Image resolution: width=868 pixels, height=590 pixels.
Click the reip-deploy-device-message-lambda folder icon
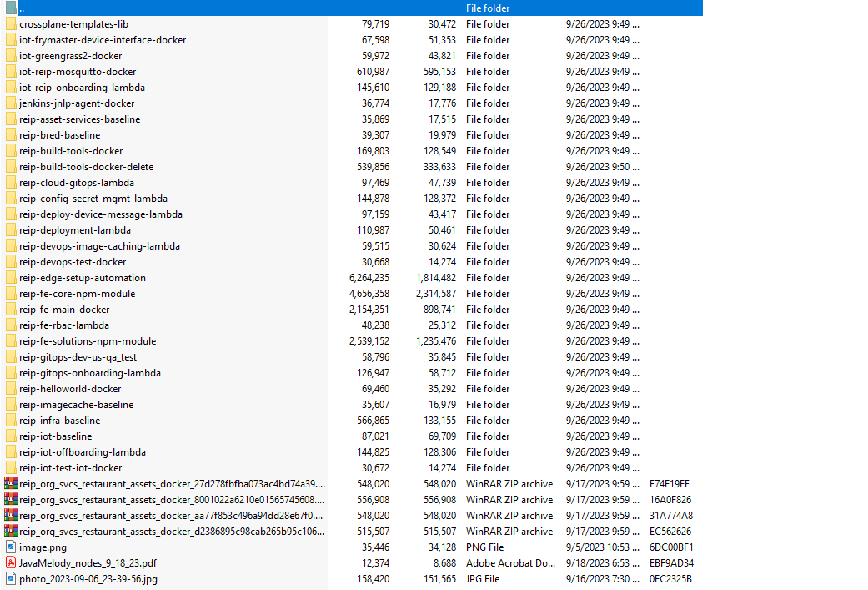tap(11, 214)
